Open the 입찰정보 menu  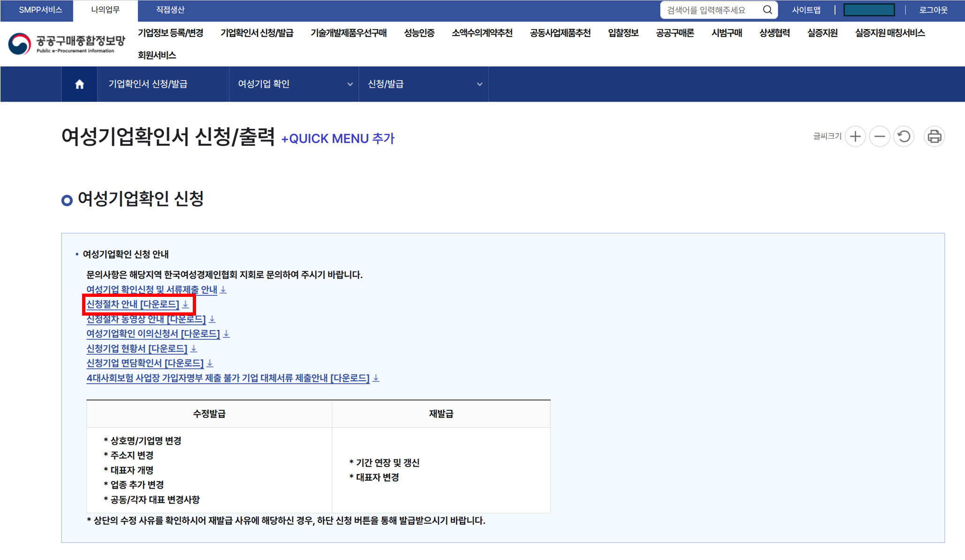(x=623, y=33)
